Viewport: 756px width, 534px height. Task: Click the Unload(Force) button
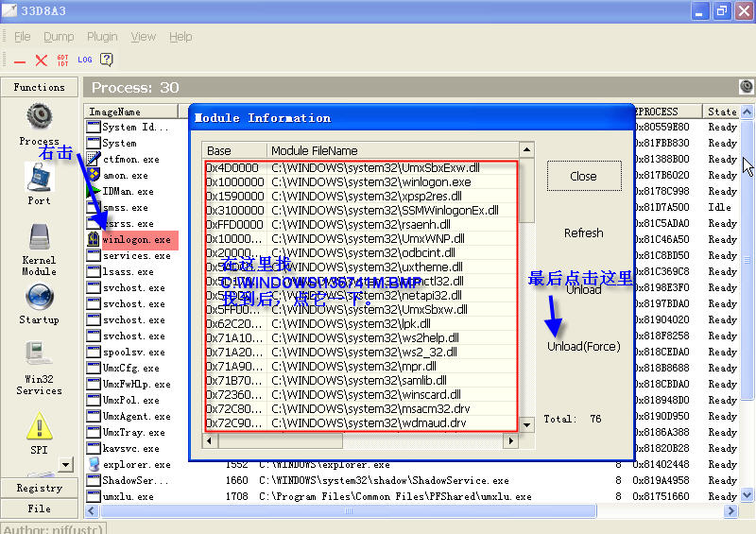(583, 347)
